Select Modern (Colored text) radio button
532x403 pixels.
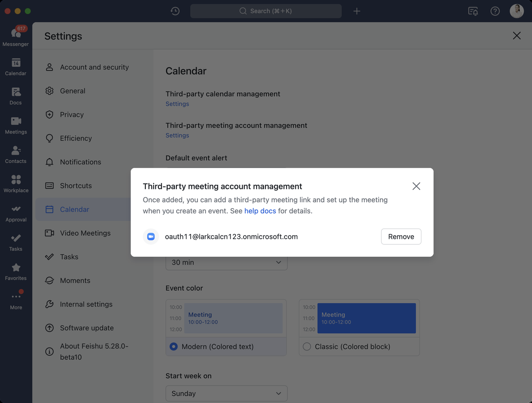174,346
